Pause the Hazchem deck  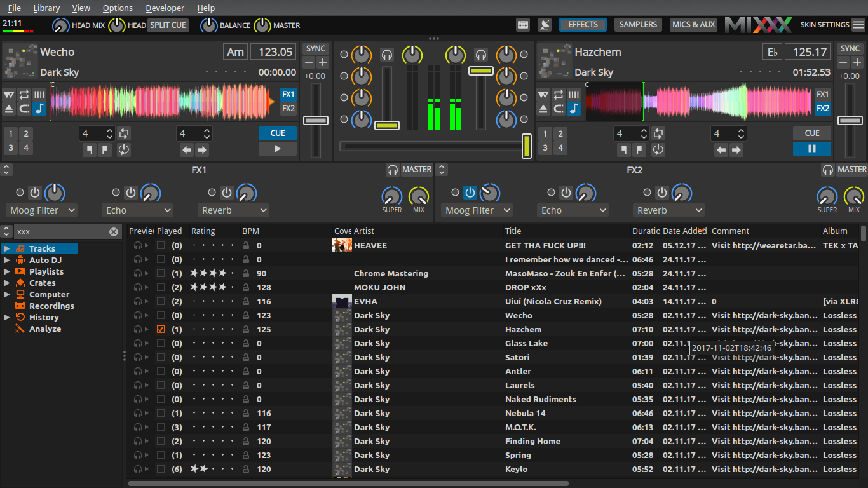pos(812,149)
